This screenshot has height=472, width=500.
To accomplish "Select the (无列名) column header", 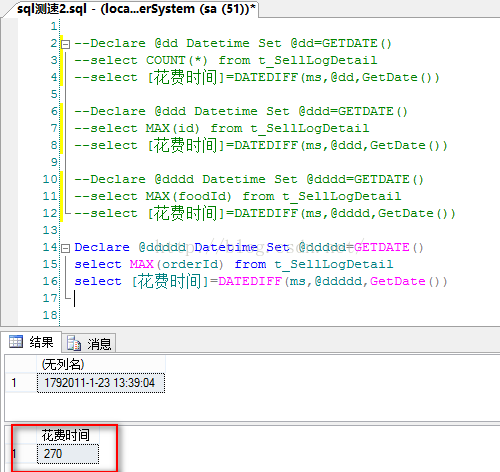I will [101, 364].
